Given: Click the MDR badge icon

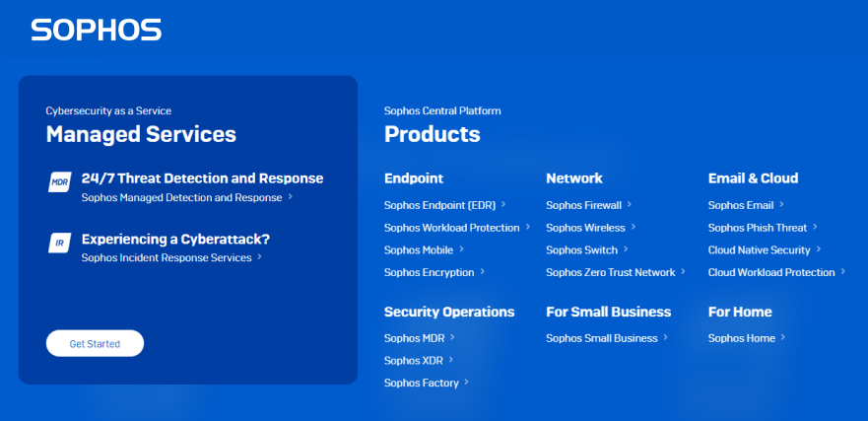Looking at the screenshot, I should [x=60, y=181].
